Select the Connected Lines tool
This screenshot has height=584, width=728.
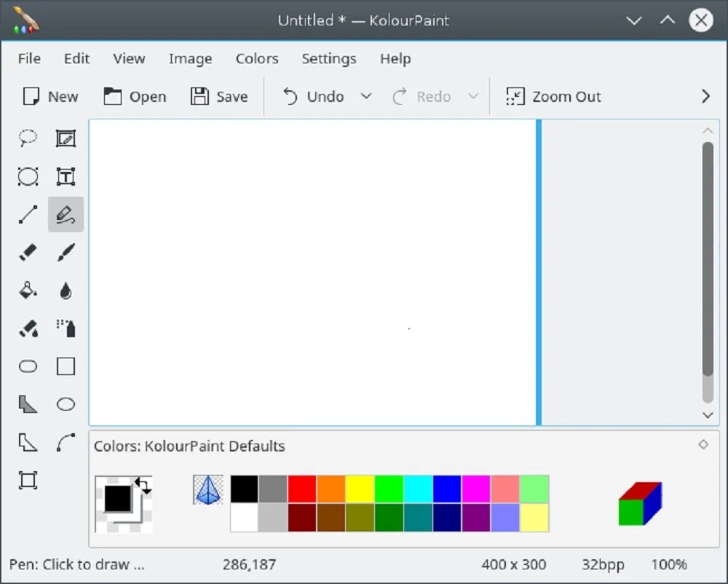point(28,443)
